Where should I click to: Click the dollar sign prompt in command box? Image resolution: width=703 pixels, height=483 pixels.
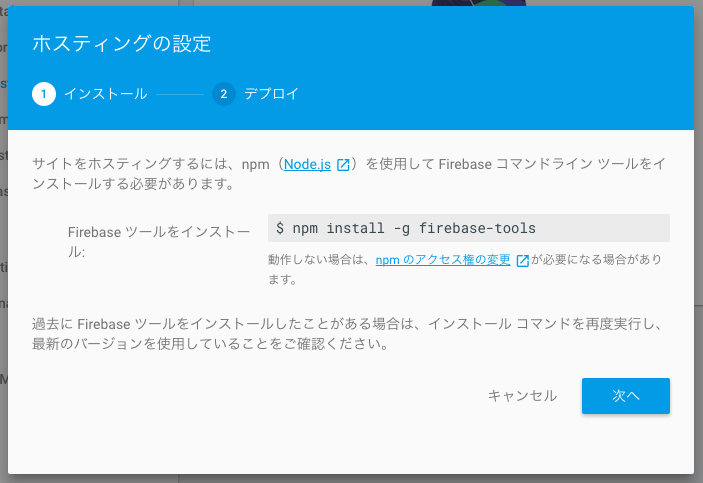280,228
